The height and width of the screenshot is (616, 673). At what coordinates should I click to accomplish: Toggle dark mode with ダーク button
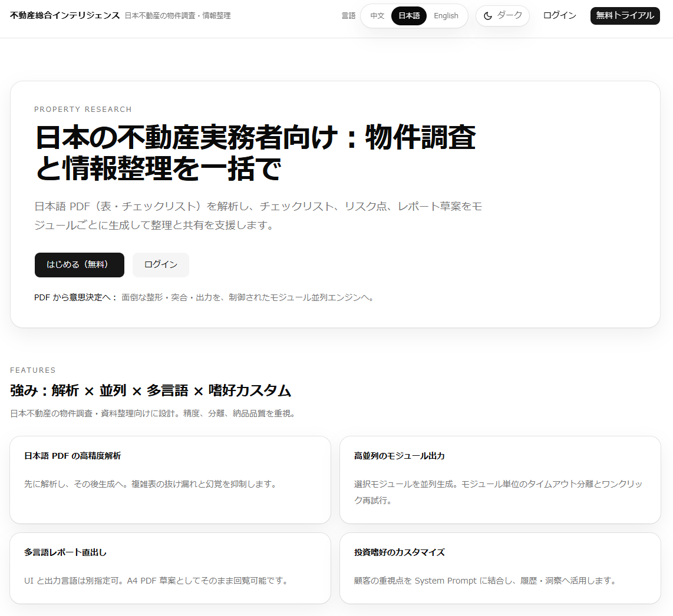click(502, 16)
